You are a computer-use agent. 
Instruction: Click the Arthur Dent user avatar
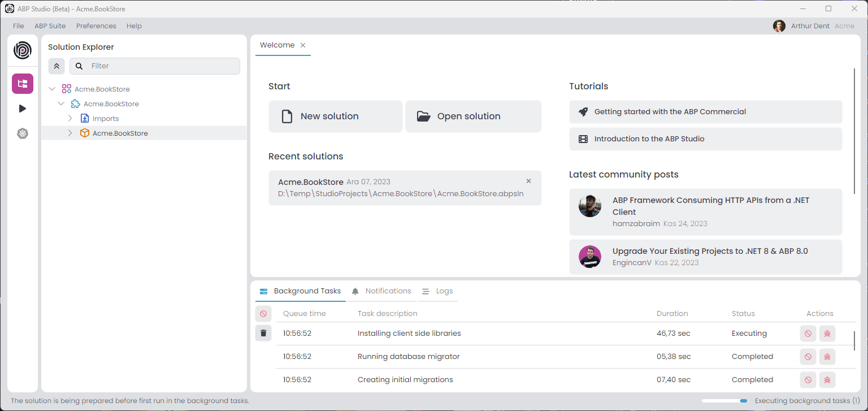point(779,26)
